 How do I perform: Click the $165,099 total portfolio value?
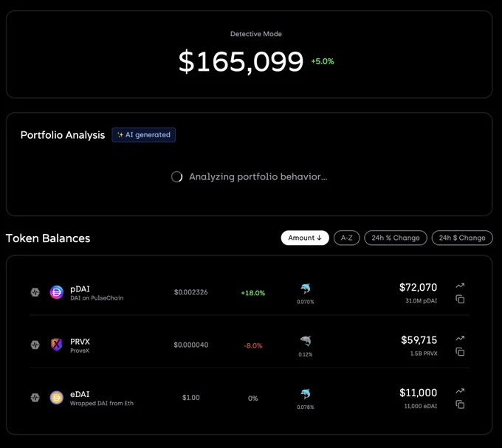(241, 62)
